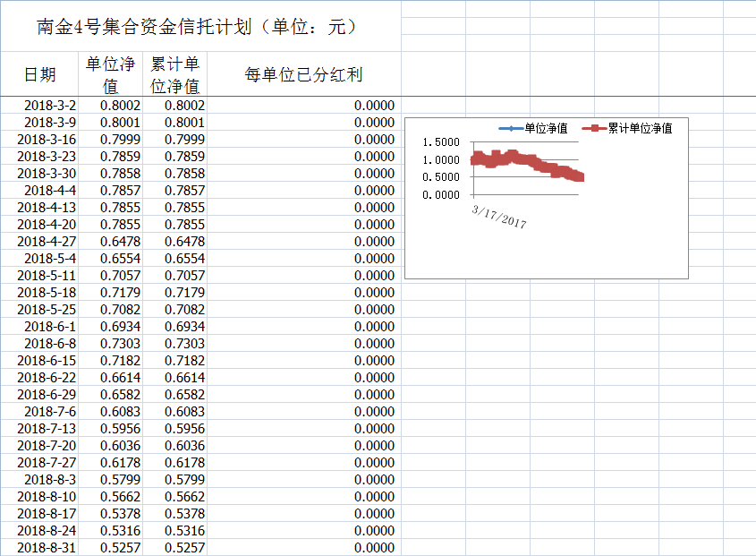Viewport: 756px width, 556px height.
Task: Select date cell 2018-4-13
Action: pos(39,207)
